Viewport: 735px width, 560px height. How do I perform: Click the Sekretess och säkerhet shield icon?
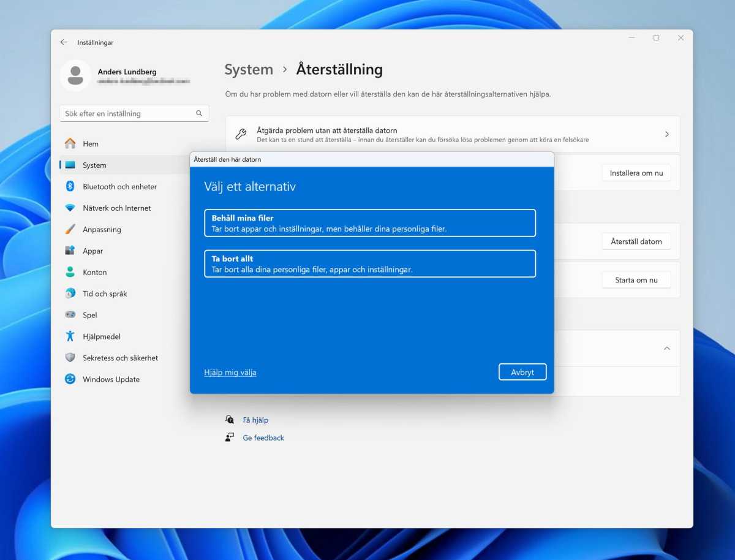tap(70, 358)
